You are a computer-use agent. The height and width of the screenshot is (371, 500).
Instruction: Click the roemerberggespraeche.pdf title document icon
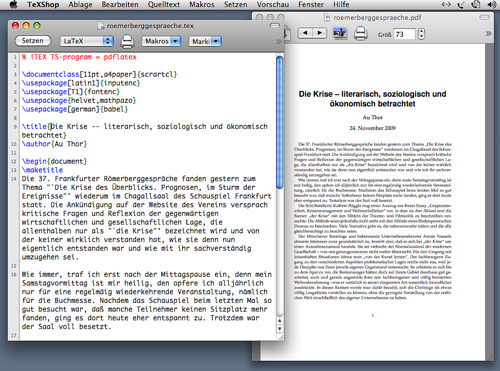(x=327, y=17)
